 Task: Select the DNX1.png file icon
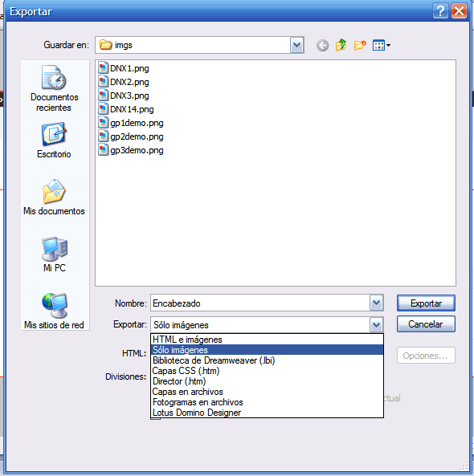click(x=104, y=68)
